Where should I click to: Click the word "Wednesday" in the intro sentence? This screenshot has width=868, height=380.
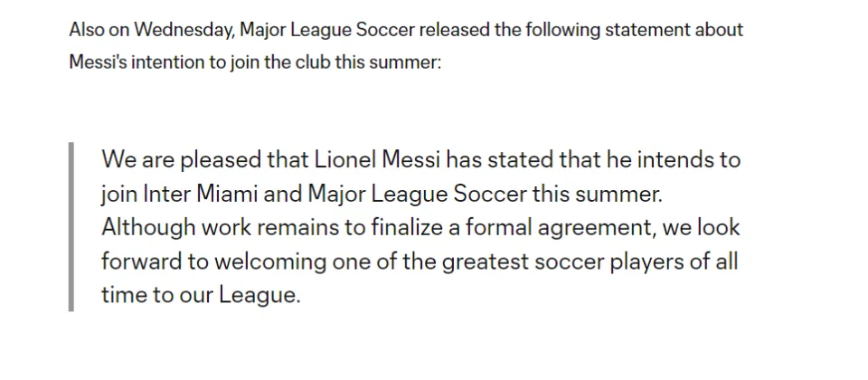(x=184, y=30)
